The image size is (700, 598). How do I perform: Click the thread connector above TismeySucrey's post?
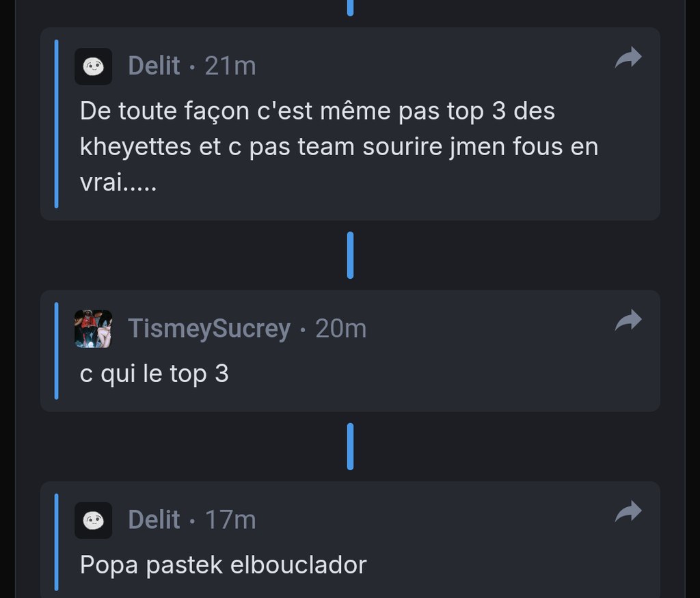point(350,255)
